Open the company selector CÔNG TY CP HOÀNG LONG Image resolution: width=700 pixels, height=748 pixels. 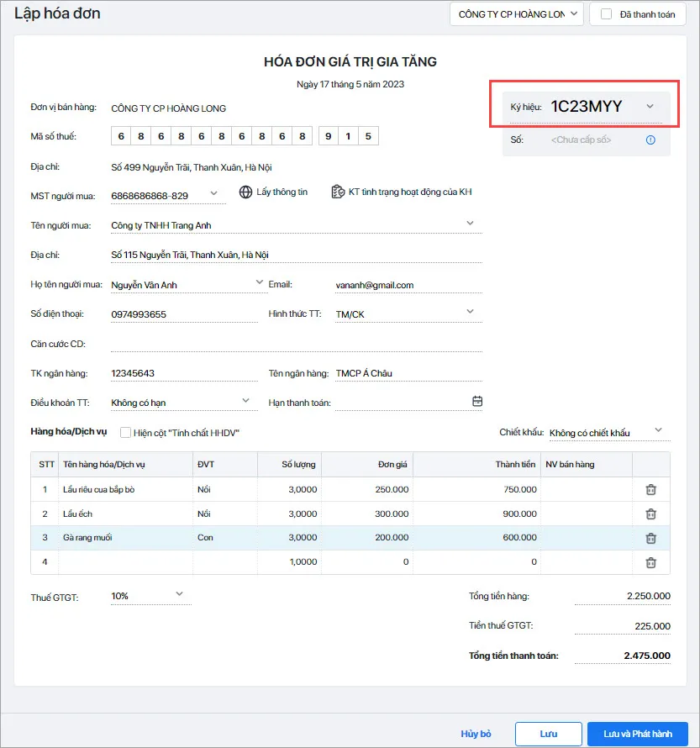coord(517,14)
